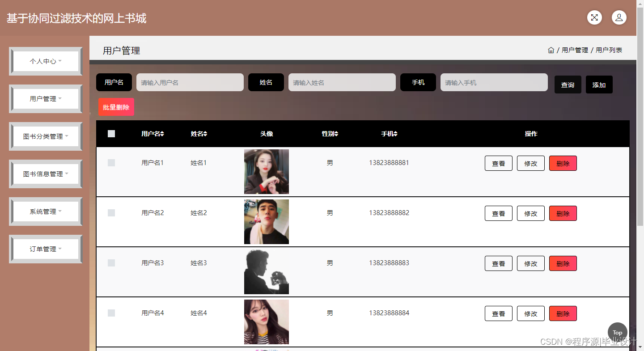Edit 用户名3 with 修改 button
Viewport: 644px width, 351px height.
click(x=531, y=263)
